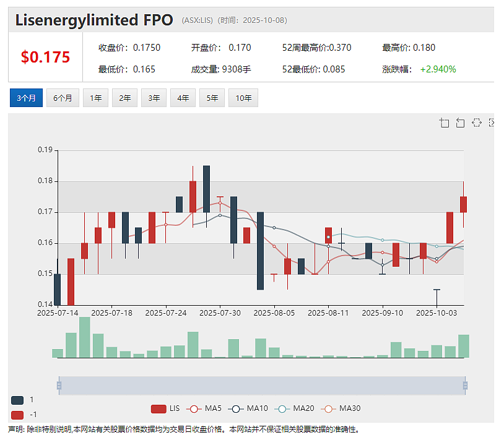Click the partially visible rightmost toolbox icon

(491, 123)
